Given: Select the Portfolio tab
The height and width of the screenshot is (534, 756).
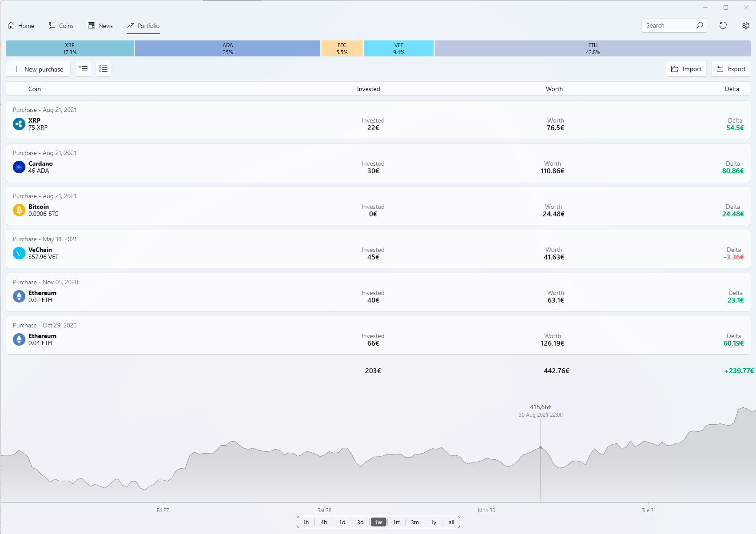Looking at the screenshot, I should click(143, 26).
